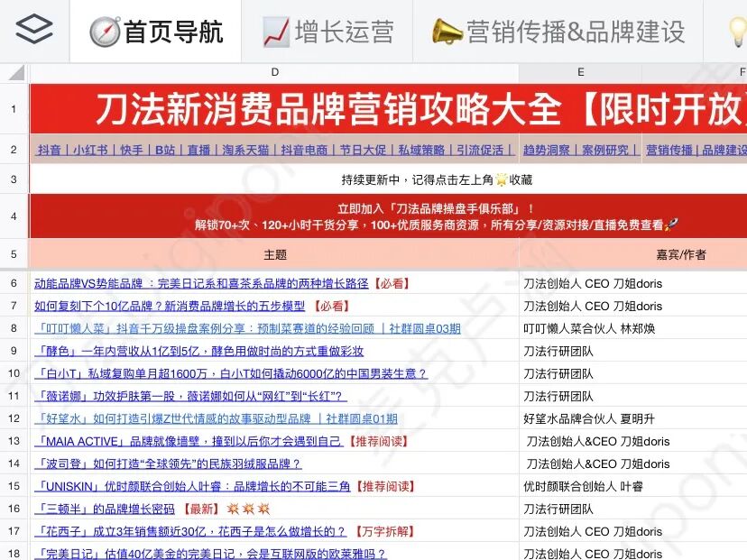Open the 小红书 navigation link
This screenshot has width=747, height=560.
90,150
